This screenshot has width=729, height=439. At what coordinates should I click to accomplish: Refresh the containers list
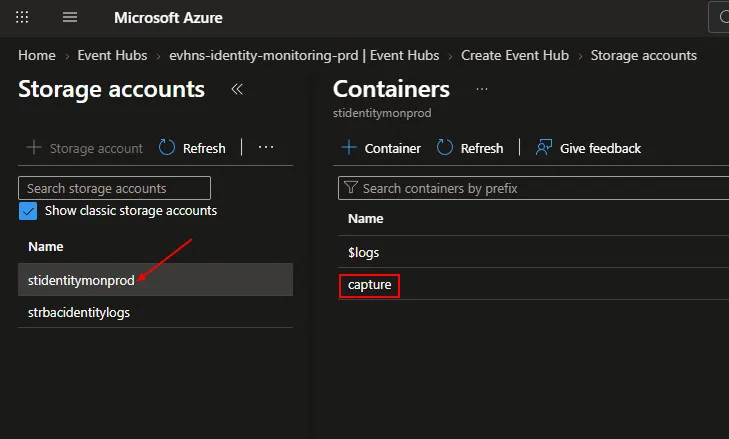click(x=470, y=148)
